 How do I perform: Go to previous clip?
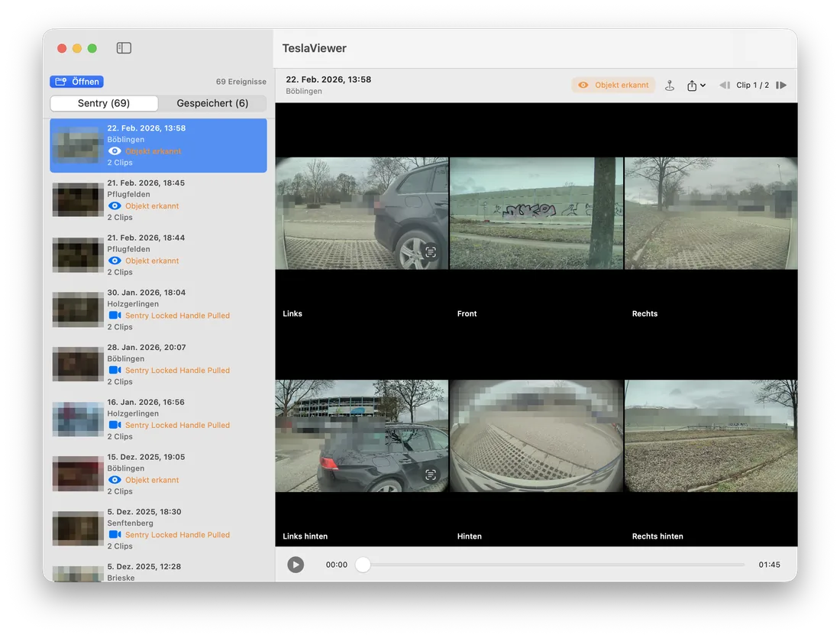click(724, 86)
